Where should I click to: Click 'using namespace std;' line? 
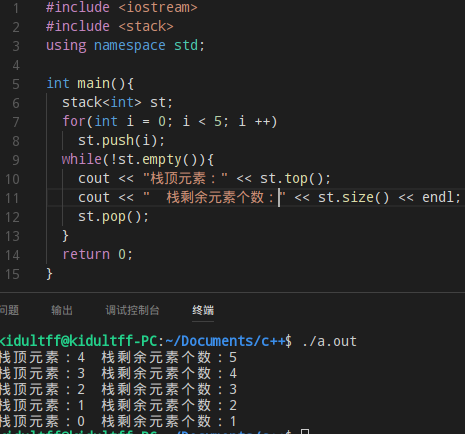point(125,45)
